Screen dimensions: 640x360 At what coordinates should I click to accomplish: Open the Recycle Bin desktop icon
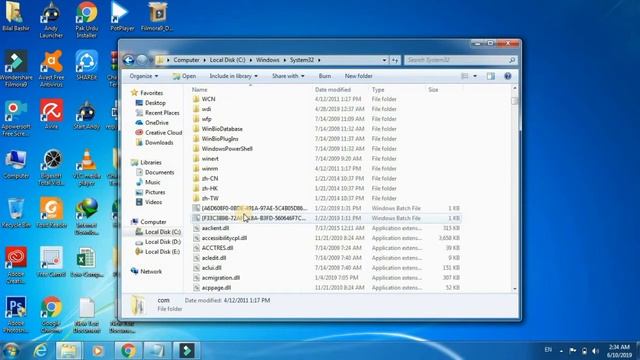16,213
